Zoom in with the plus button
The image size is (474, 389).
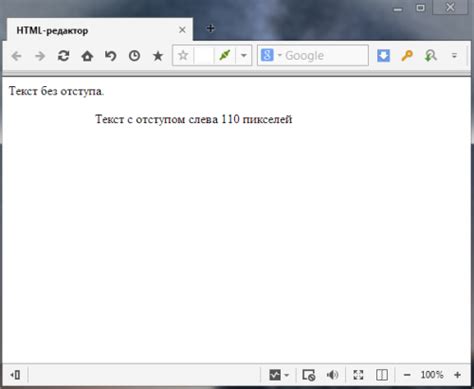458,375
